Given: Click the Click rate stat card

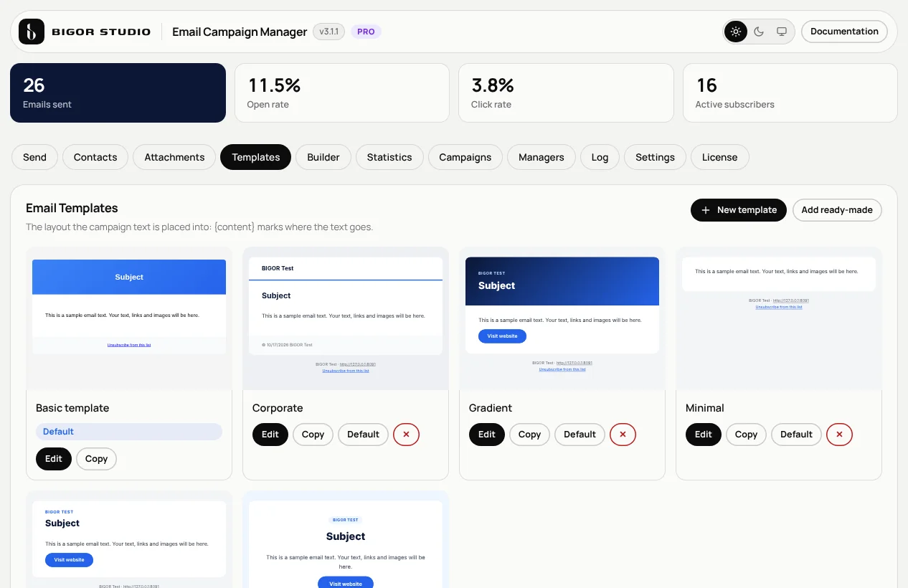Looking at the screenshot, I should tap(566, 93).
